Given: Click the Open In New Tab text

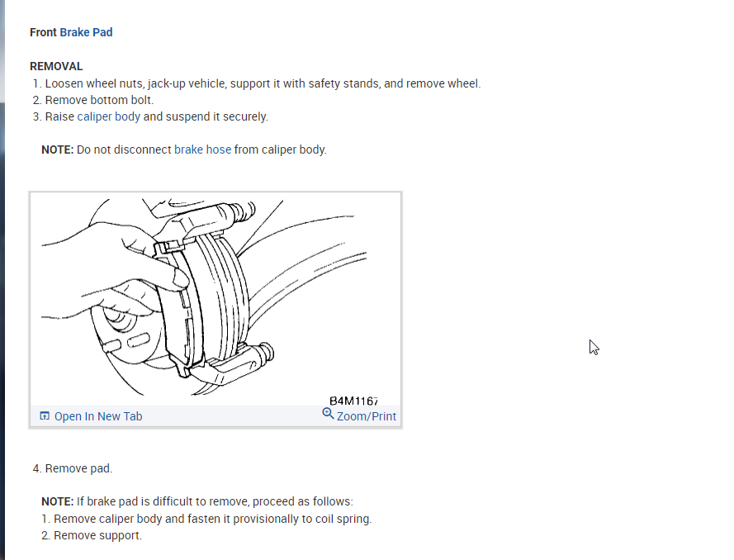Looking at the screenshot, I should [x=98, y=416].
